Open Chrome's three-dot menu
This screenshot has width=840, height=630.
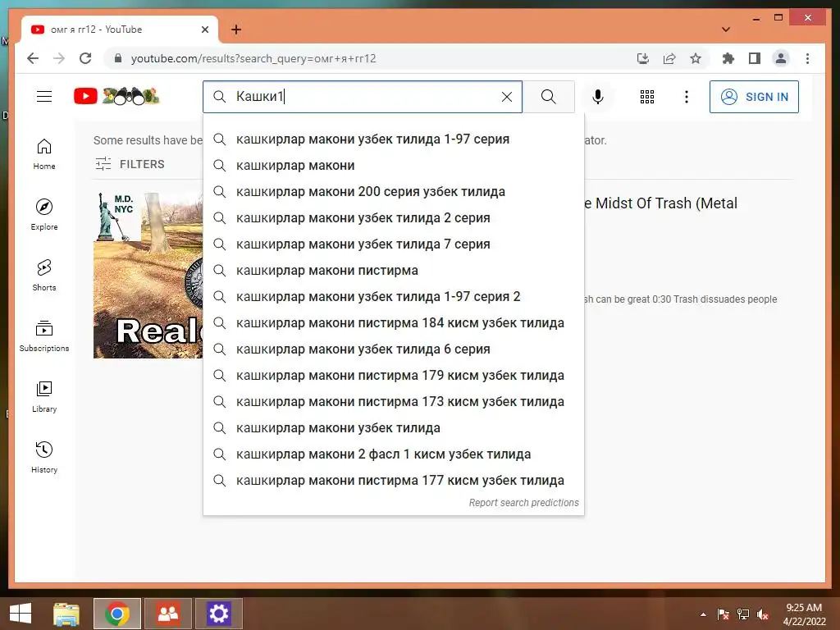807,58
